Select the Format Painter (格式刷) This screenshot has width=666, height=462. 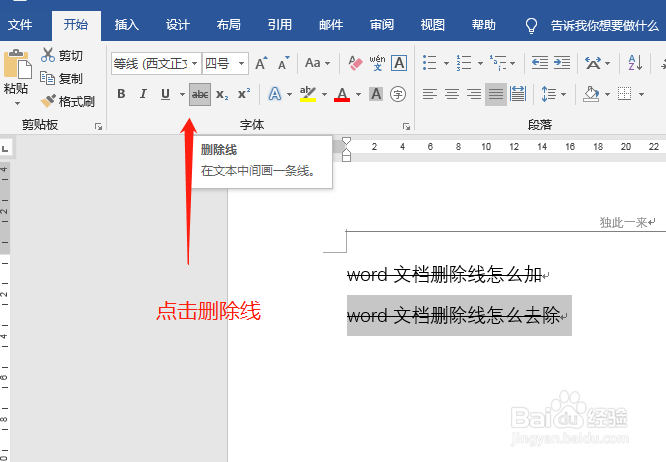pos(68,101)
